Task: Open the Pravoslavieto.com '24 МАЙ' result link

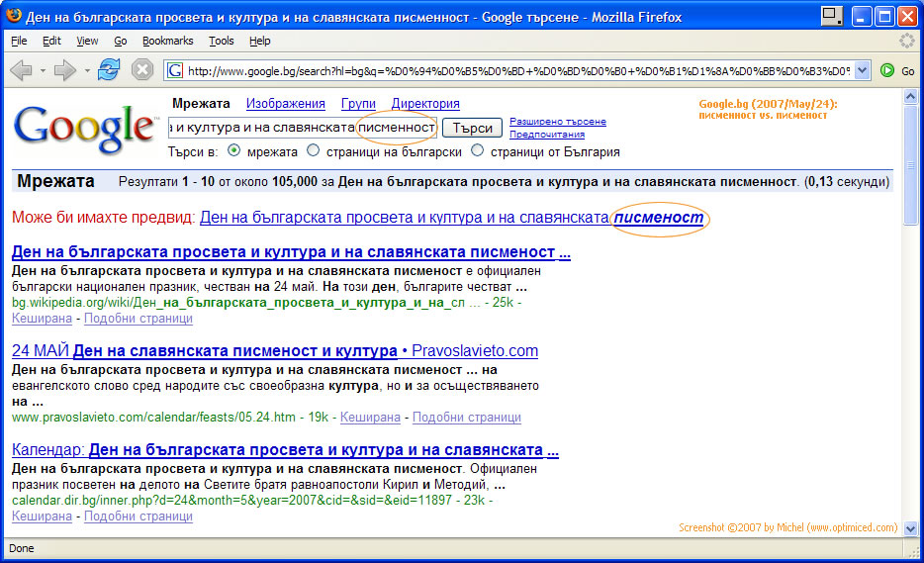Action: (275, 351)
